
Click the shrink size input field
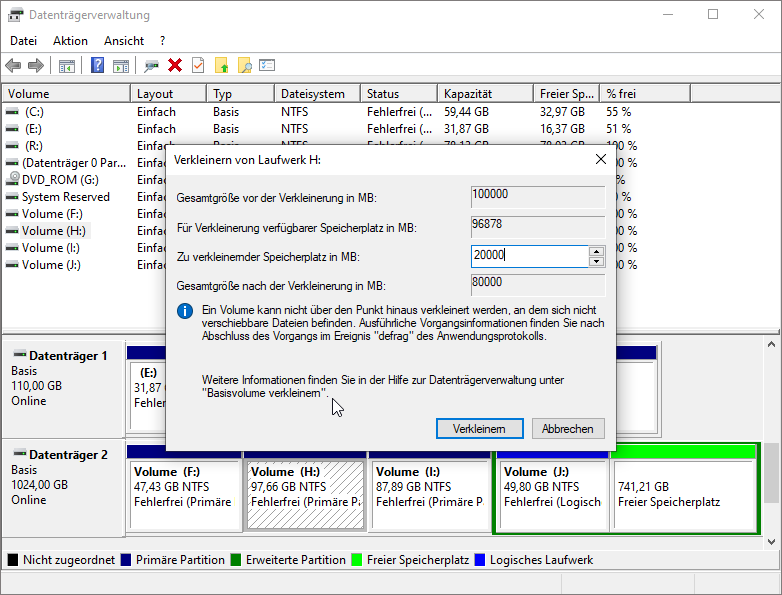point(529,256)
